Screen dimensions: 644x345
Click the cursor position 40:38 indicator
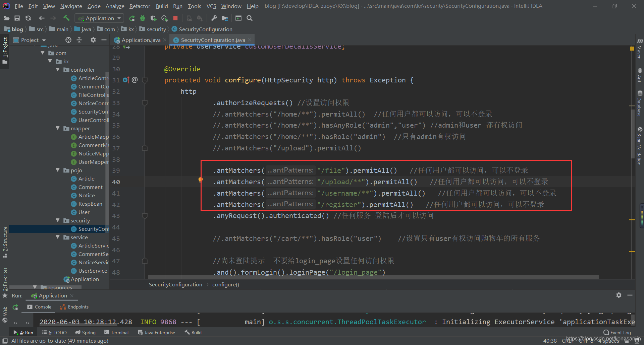pos(550,341)
